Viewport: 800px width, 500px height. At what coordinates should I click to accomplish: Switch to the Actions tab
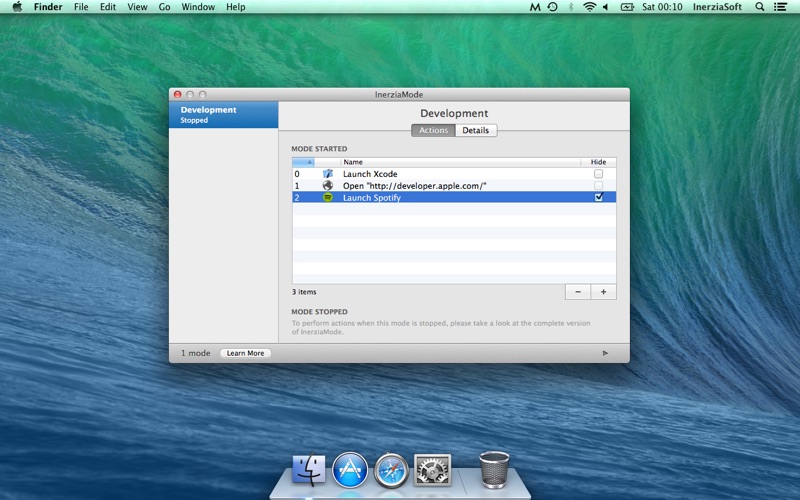click(433, 130)
